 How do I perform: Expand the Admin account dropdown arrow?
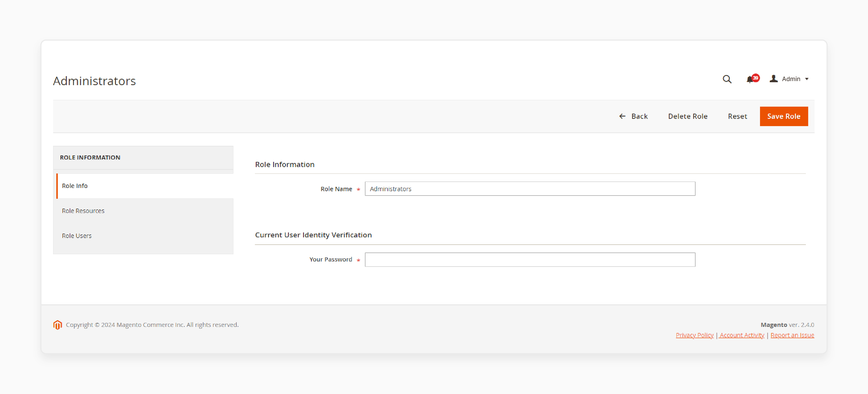[807, 79]
